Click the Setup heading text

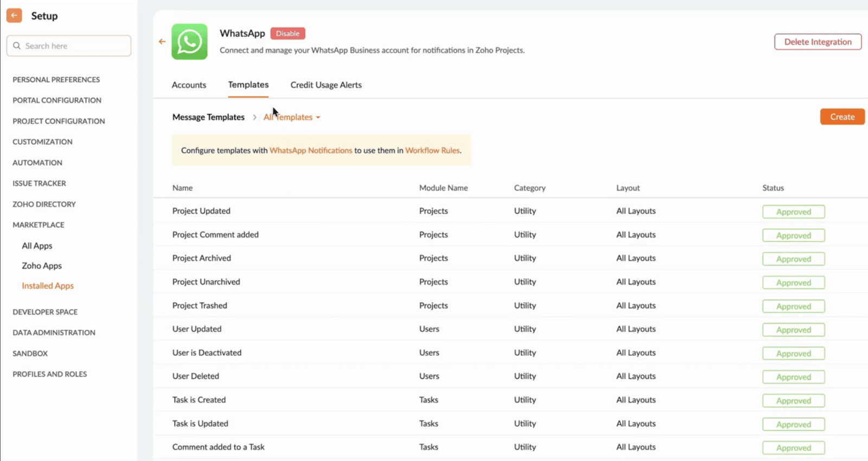[44, 16]
